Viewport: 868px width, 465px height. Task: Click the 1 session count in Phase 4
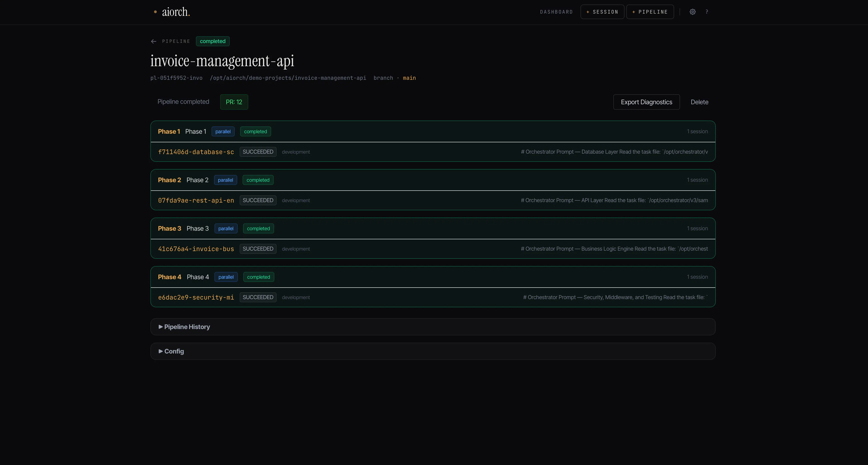click(x=697, y=277)
